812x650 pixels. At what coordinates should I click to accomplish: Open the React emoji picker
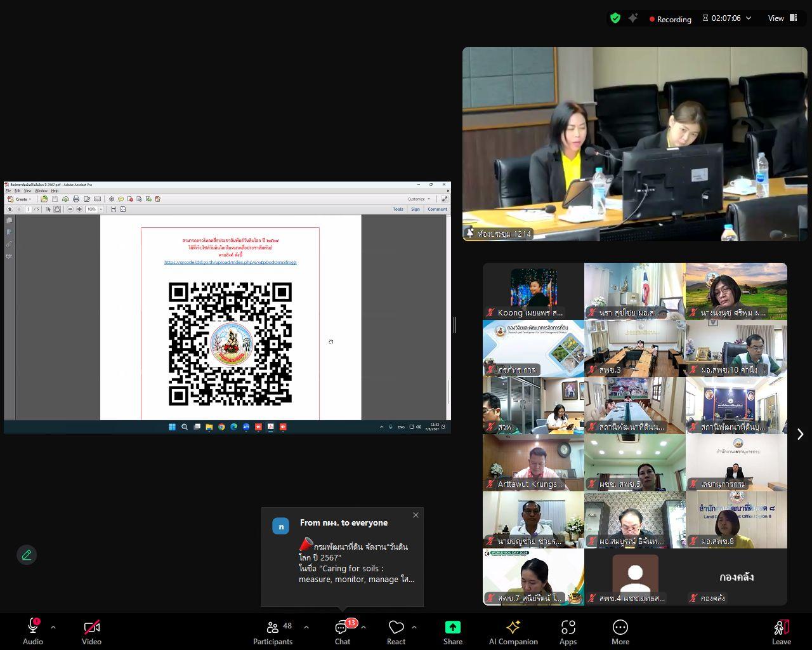(396, 632)
